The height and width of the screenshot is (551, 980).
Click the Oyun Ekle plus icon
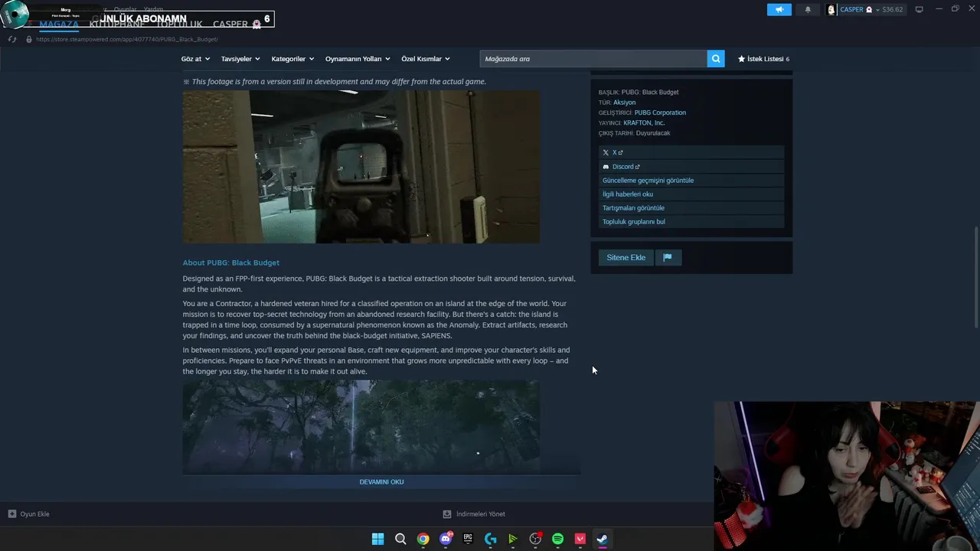tap(11, 514)
